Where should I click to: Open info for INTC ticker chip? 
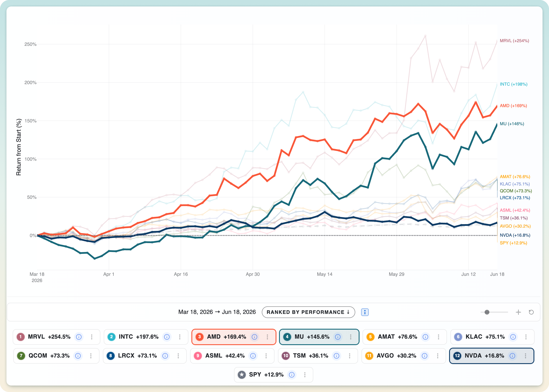click(167, 337)
